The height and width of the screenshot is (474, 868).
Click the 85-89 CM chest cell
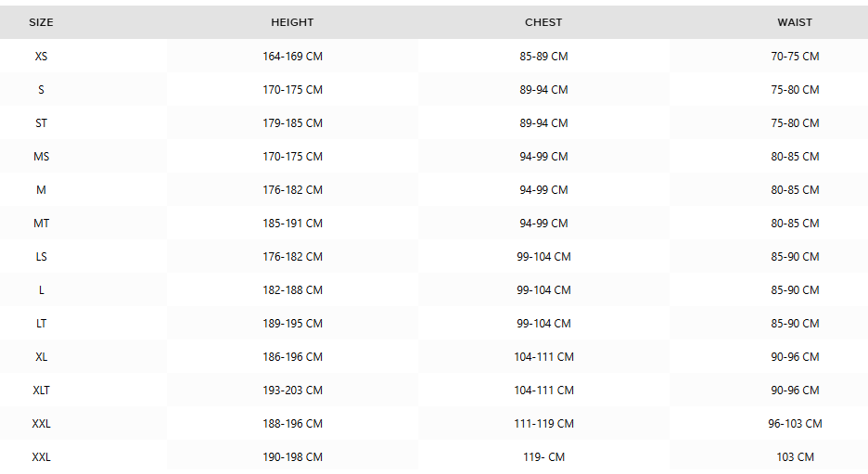coord(543,57)
